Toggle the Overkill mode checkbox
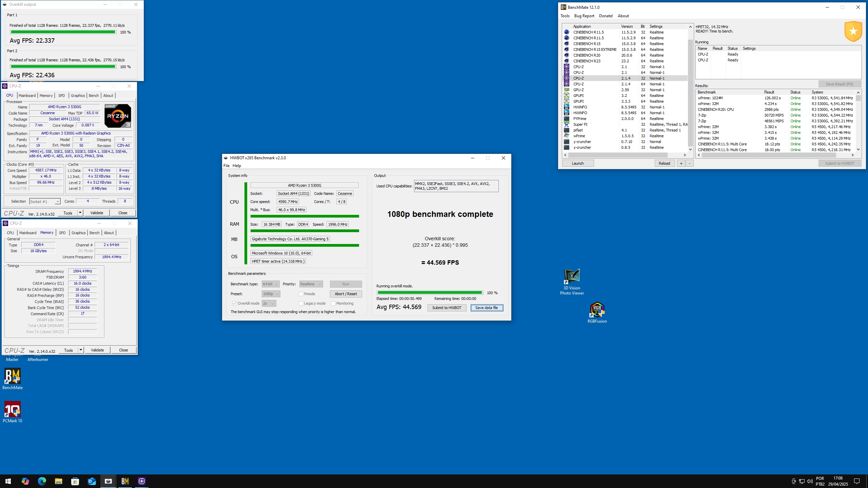Image resolution: width=868 pixels, height=488 pixels. 234,303
